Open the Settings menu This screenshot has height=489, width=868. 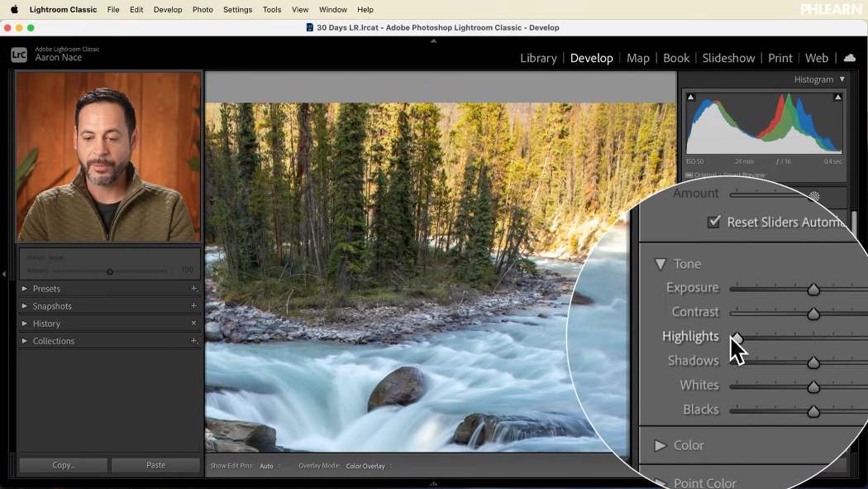(237, 9)
